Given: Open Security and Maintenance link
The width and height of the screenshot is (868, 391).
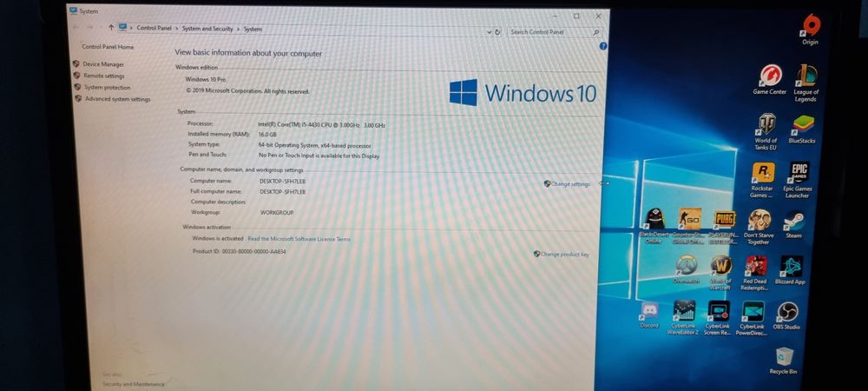Looking at the screenshot, I should coord(134,384).
